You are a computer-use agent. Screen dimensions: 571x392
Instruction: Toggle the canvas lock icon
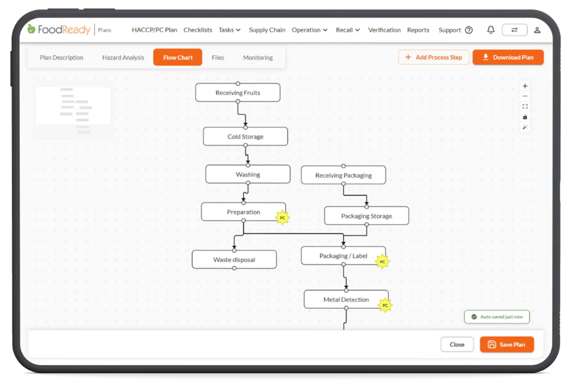[x=525, y=117]
